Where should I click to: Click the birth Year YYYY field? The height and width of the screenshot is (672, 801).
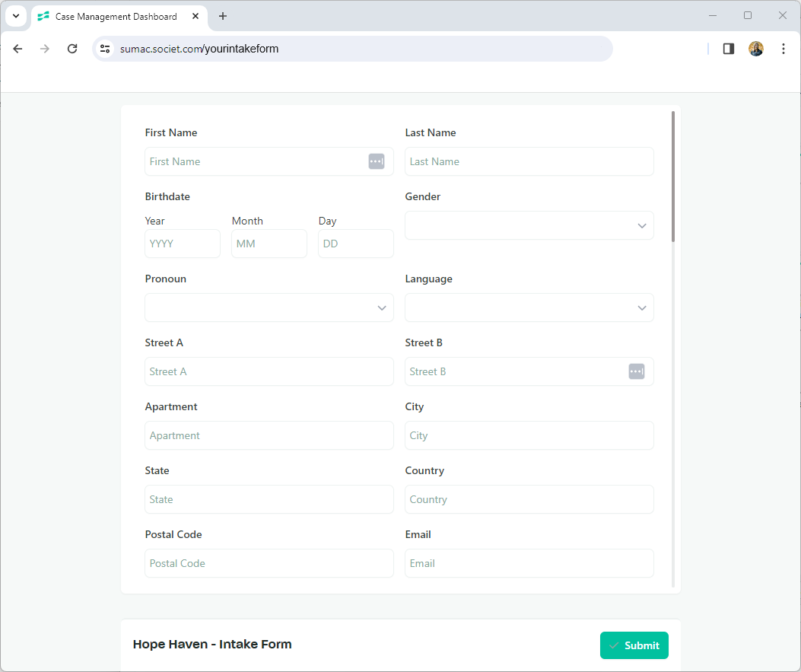(183, 244)
